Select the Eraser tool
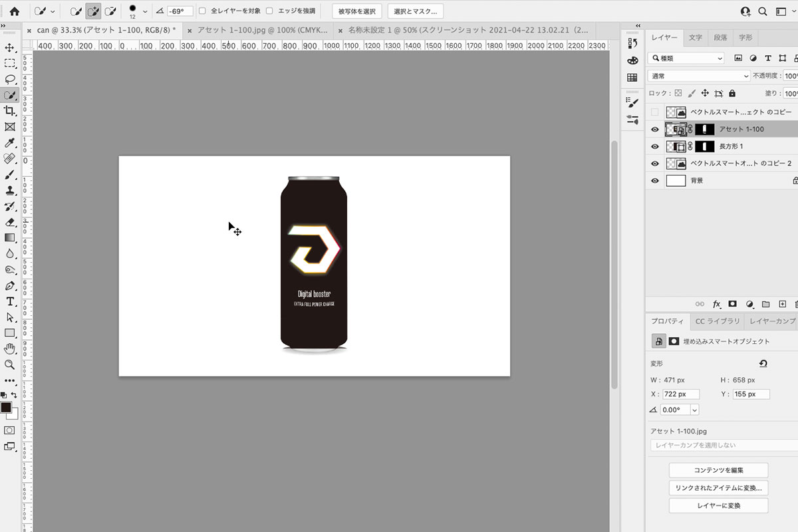 coord(10,222)
